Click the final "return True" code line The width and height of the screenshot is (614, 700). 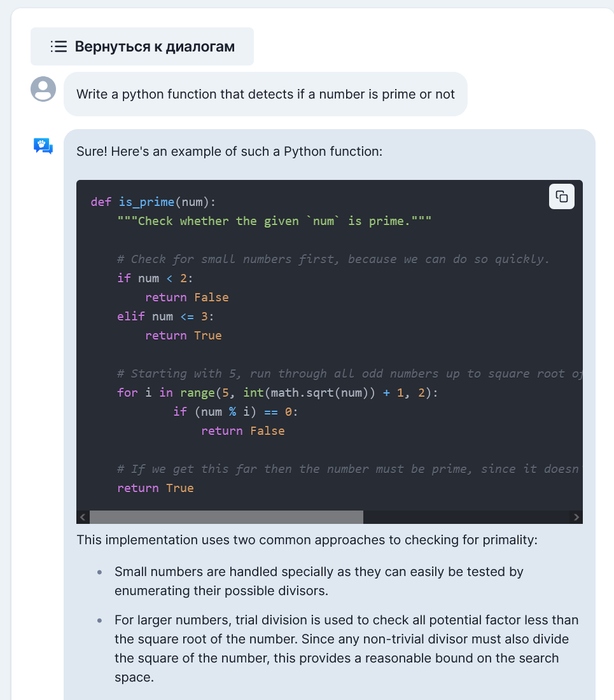click(x=155, y=488)
